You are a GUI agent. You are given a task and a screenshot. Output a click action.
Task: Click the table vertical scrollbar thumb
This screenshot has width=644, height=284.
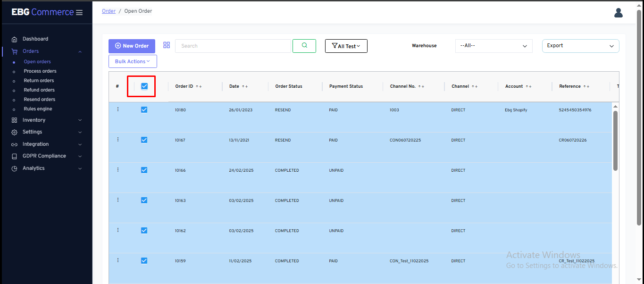pyautogui.click(x=615, y=141)
